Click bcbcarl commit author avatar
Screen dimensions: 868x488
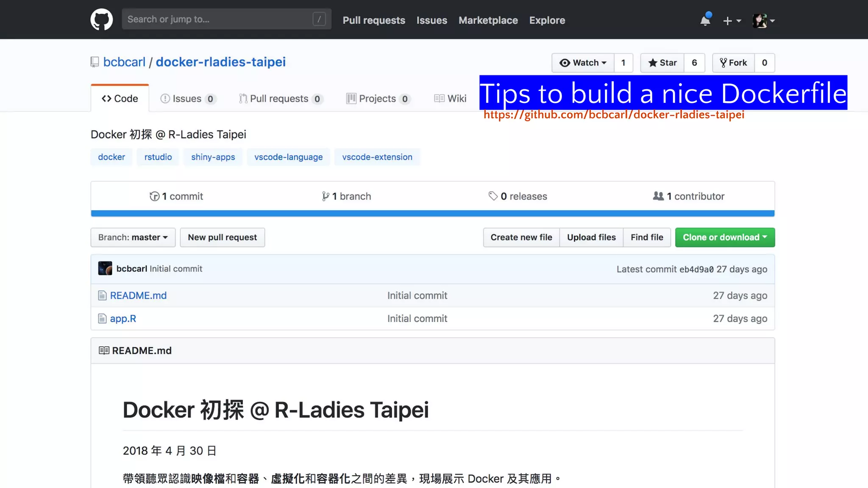pos(105,269)
